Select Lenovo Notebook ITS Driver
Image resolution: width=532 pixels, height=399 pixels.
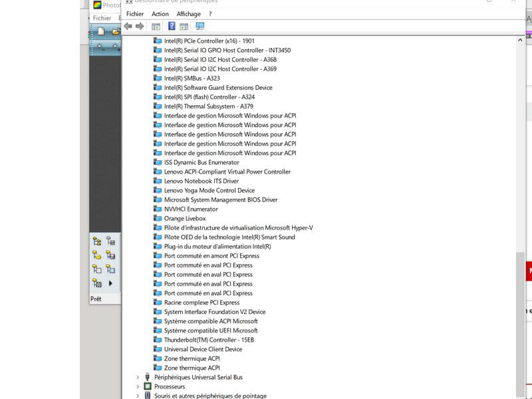click(201, 181)
